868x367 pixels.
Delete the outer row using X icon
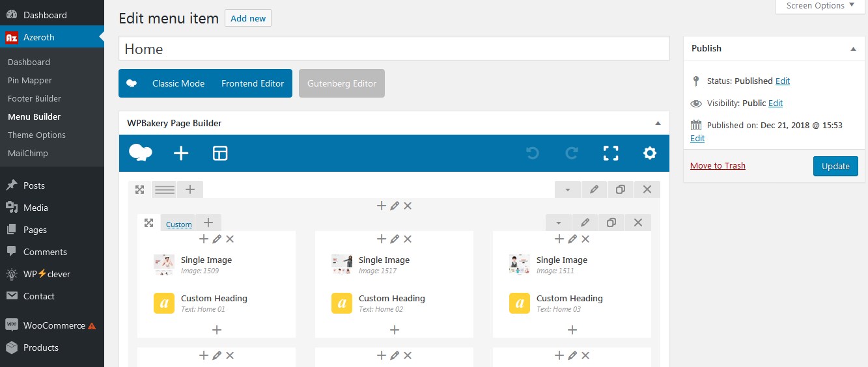coord(647,189)
